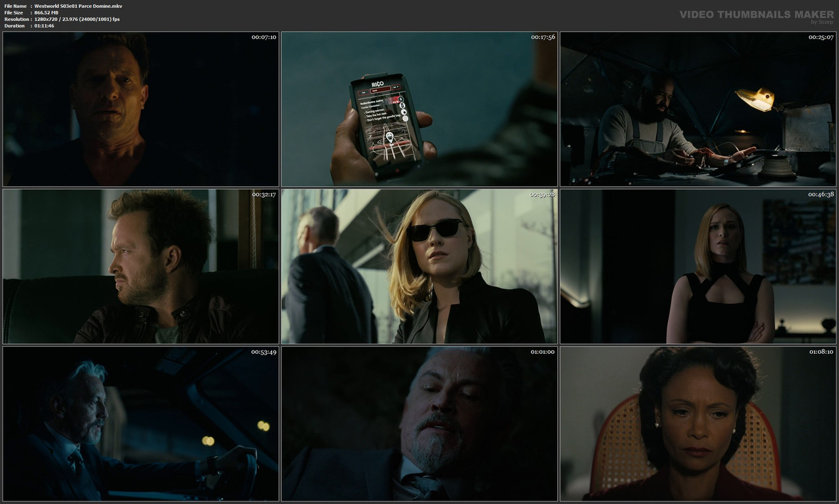This screenshot has width=839, height=504.
Task: Click the thumbnail stamped 00:32:17
Action: [x=141, y=267]
